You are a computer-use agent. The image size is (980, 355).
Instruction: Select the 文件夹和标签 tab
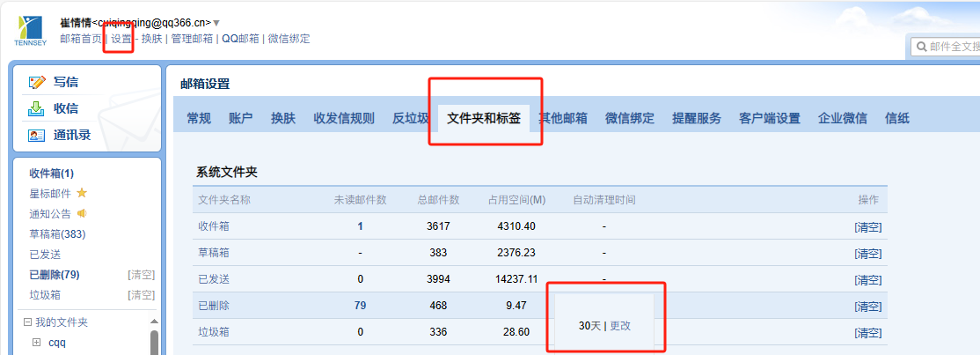coord(483,118)
